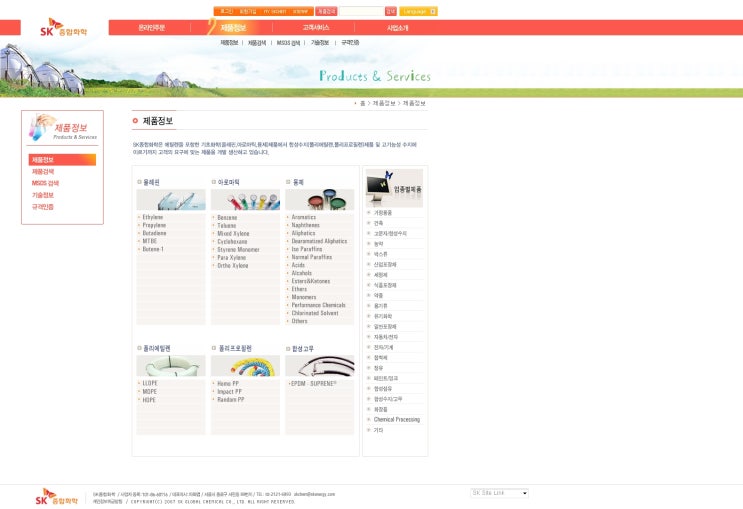This screenshot has height=509, width=743.
Task: Select highlighted 제품정보 in left sidebar
Action: [62, 160]
